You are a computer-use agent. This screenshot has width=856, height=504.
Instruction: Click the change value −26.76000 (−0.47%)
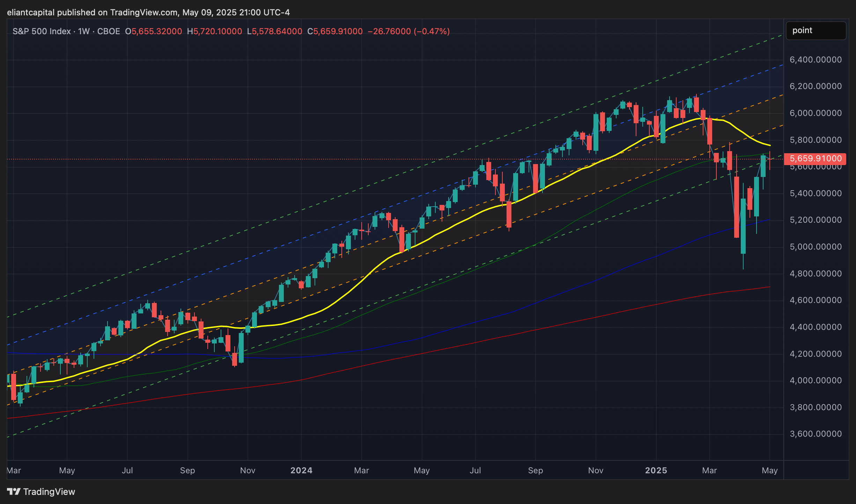coord(408,31)
